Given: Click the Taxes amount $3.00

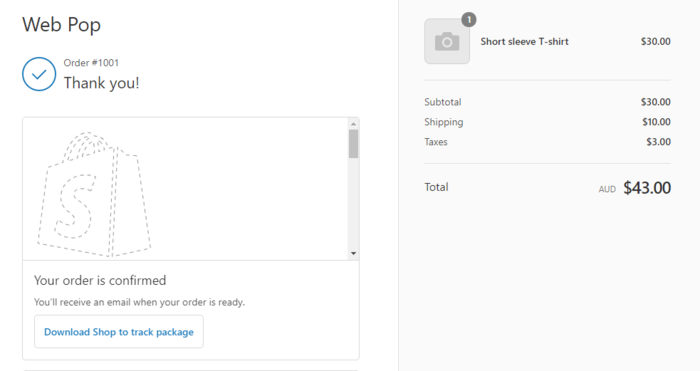Looking at the screenshot, I should (658, 142).
